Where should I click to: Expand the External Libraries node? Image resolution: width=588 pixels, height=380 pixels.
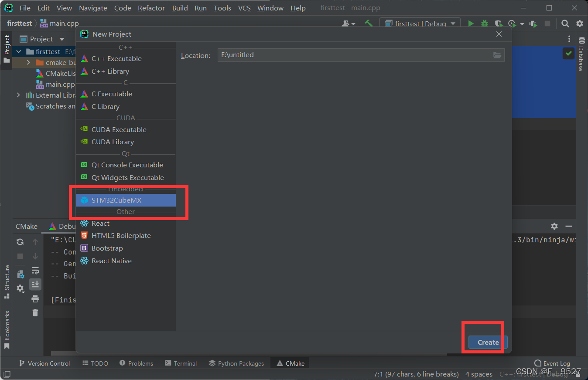[x=18, y=95]
